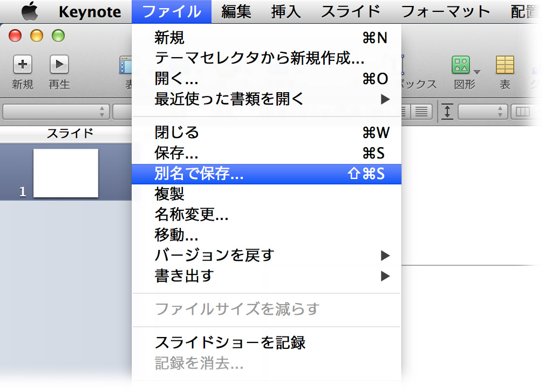Click 別名で保存... highlighted item
545x392 pixels.
(x=267, y=174)
